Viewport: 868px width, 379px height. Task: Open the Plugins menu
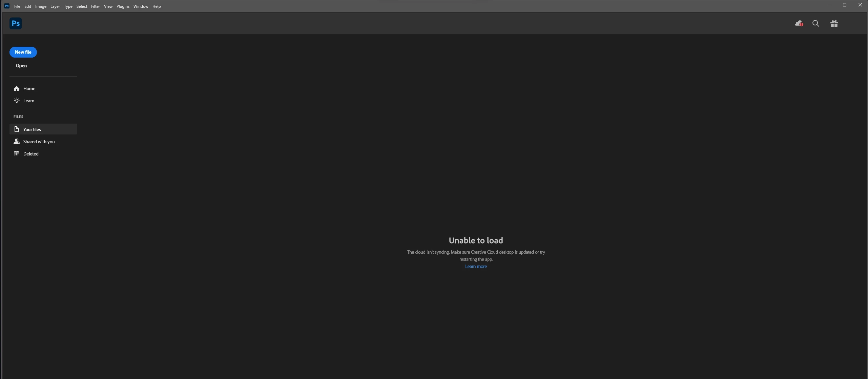coord(123,6)
